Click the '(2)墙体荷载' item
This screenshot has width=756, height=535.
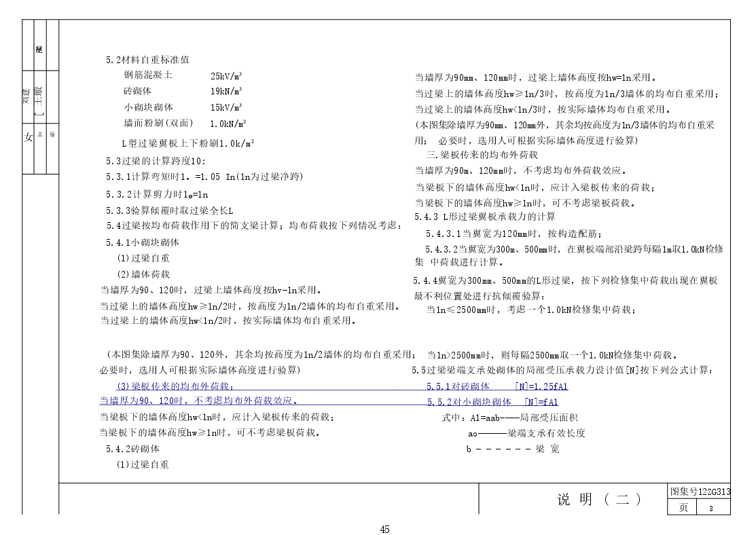click(x=143, y=274)
